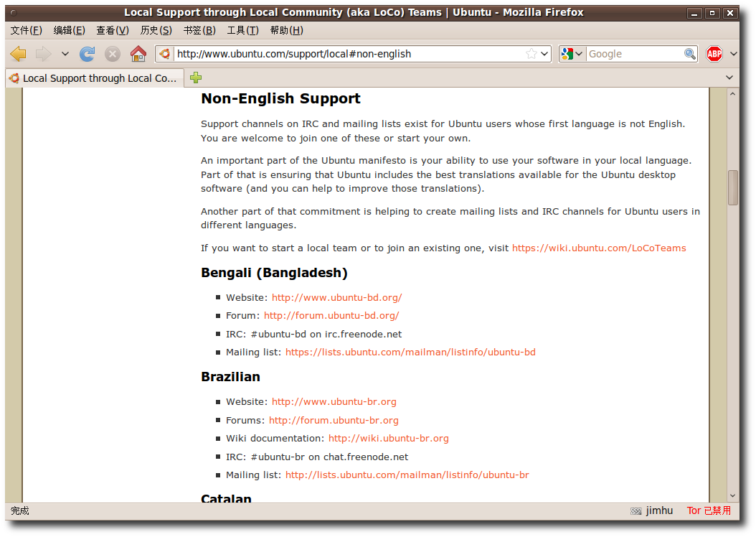This screenshot has width=756, height=537.
Task: Click the 完成 status bar text
Action: pyautogui.click(x=20, y=510)
